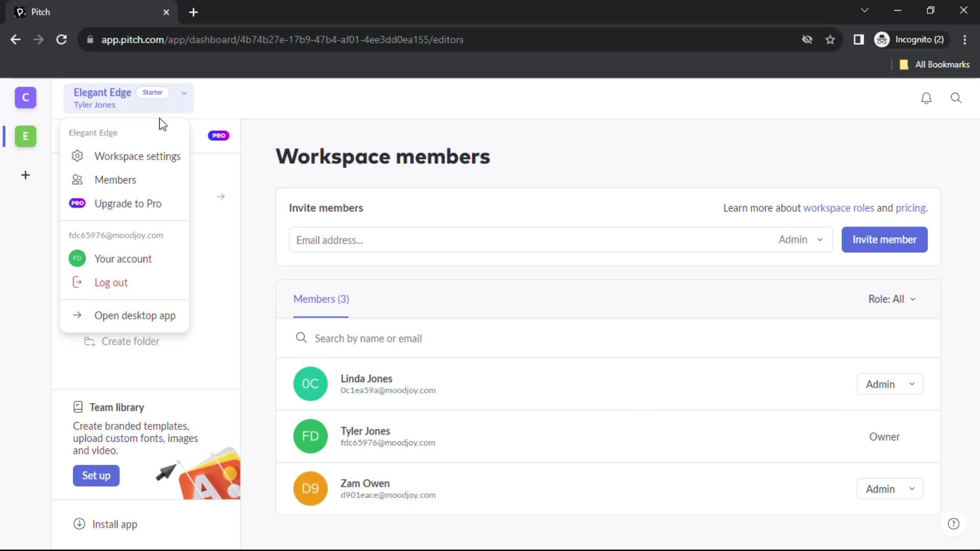The height and width of the screenshot is (551, 980).
Task: Click the Install app option
Action: coord(114,524)
